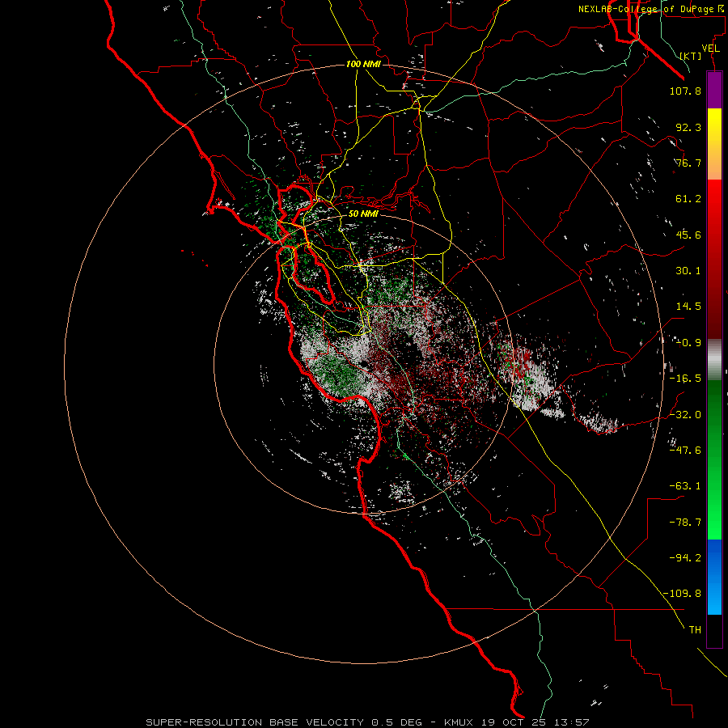Select the -78.7 scale value
Screen dimensions: 728x728
point(685,523)
